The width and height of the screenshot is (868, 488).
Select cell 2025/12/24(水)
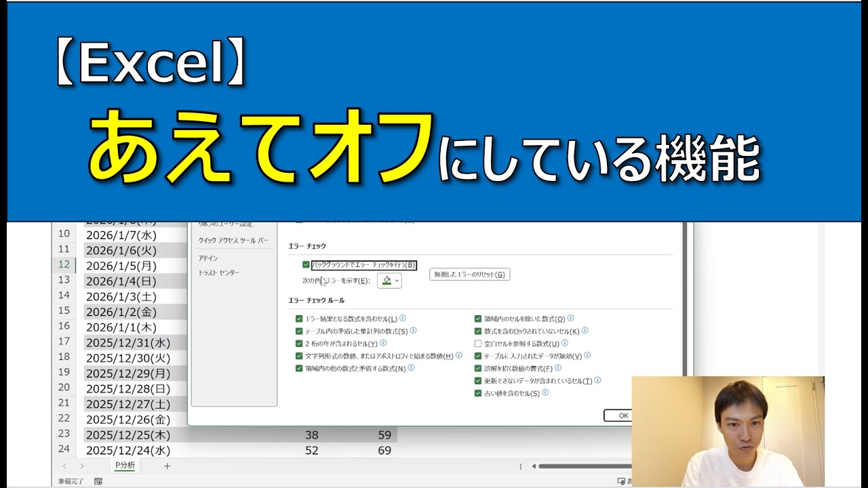coord(136,450)
